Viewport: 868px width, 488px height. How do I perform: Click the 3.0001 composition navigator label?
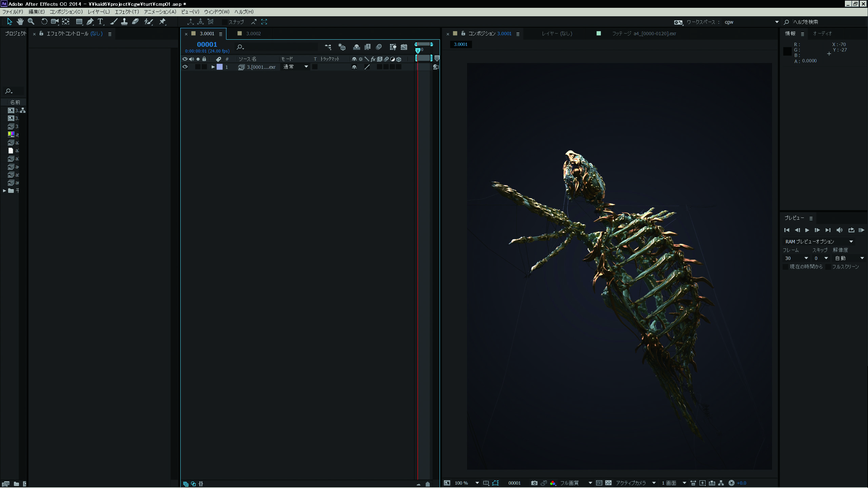(x=460, y=44)
